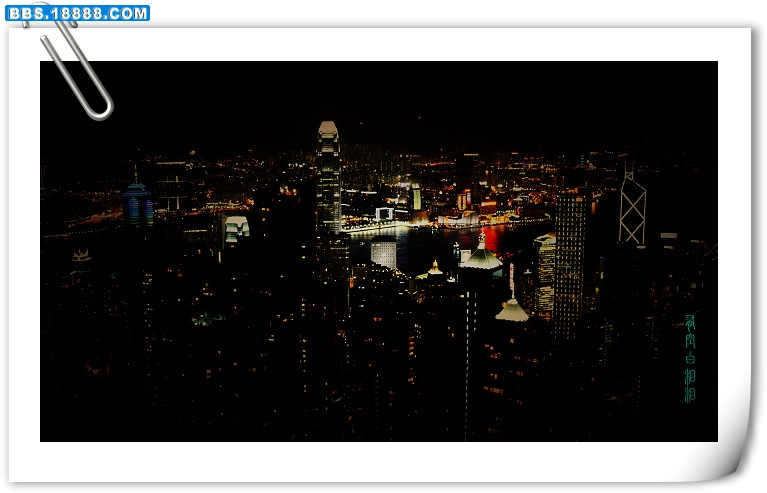Open the Hong Kong night skyline photo
767x493 pixels.
[x=379, y=251]
